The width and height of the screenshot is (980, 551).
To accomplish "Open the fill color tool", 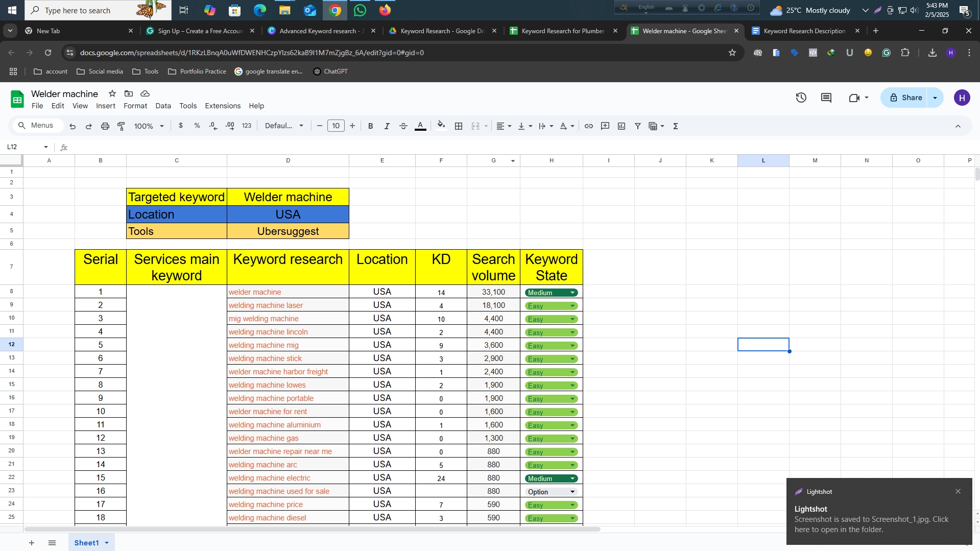I will coord(441,126).
